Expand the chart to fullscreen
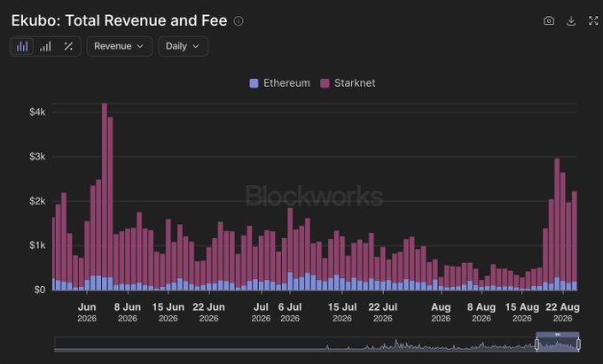 point(593,20)
